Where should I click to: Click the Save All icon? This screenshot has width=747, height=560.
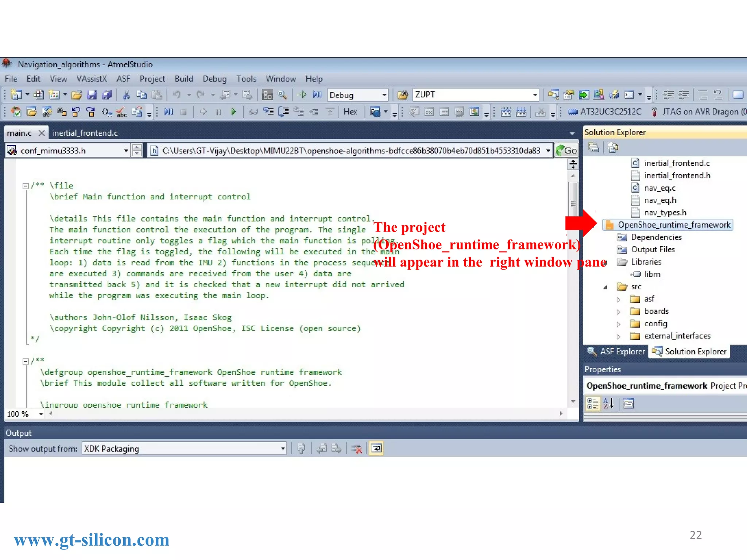(107, 95)
